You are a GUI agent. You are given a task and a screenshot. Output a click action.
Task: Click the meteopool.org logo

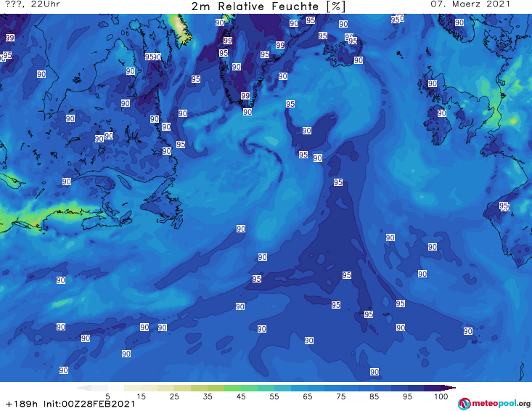pos(494,404)
